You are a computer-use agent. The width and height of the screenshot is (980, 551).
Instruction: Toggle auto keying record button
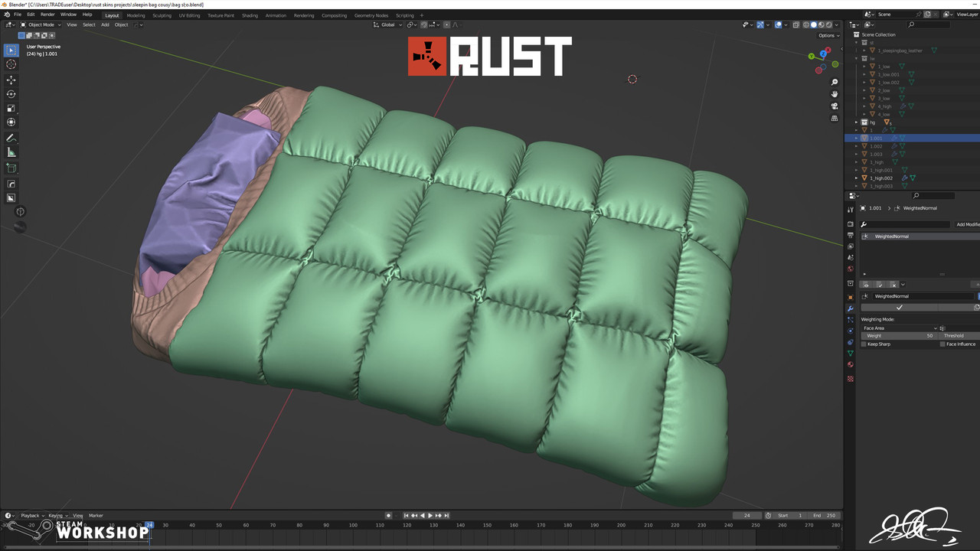pyautogui.click(x=388, y=516)
